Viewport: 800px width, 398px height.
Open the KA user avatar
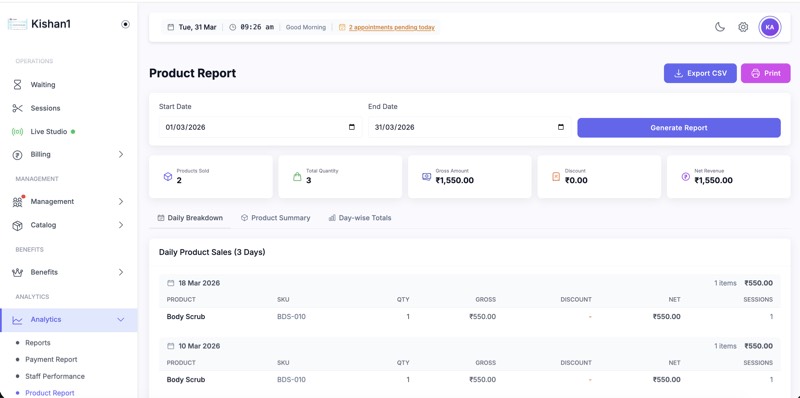pos(769,27)
